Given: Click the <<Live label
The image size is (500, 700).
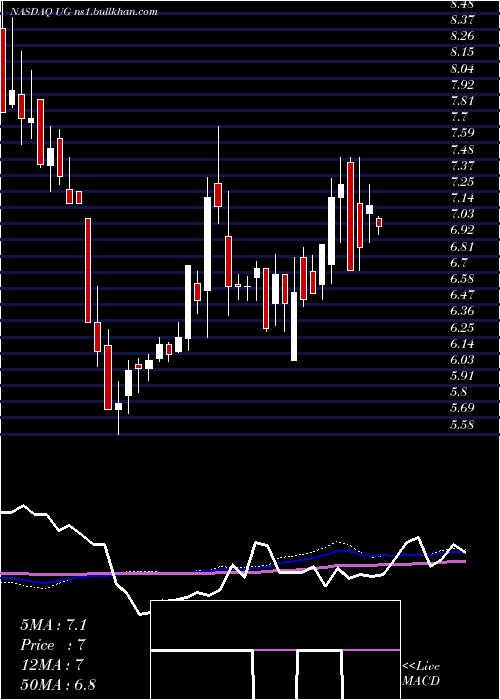Looking at the screenshot, I should coord(421,667).
